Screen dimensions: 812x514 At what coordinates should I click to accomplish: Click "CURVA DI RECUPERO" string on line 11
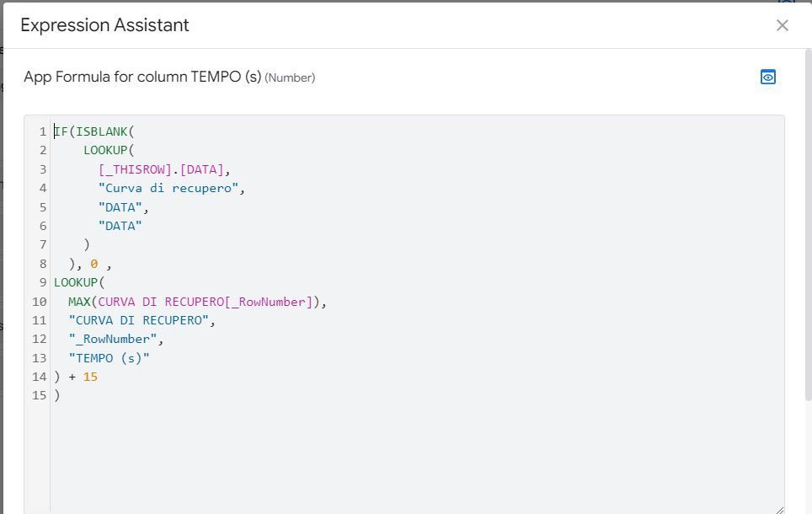point(138,320)
